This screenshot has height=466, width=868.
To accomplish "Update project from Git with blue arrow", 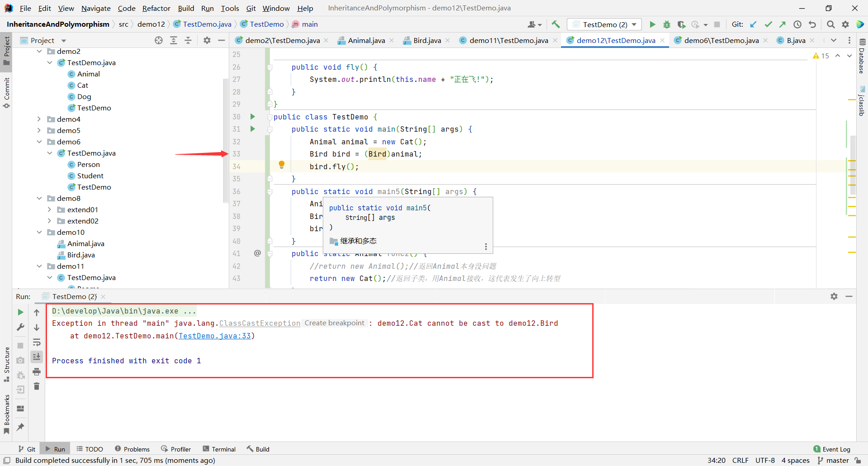I will 753,24.
